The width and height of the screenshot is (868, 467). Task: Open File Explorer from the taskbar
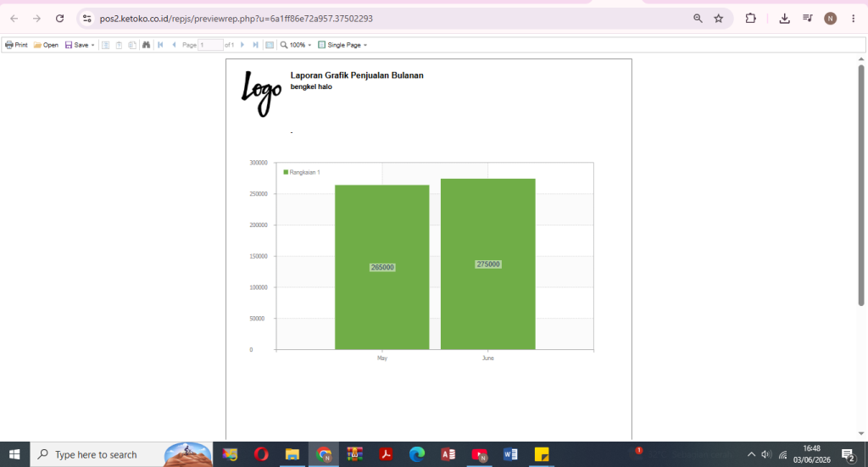pos(292,454)
